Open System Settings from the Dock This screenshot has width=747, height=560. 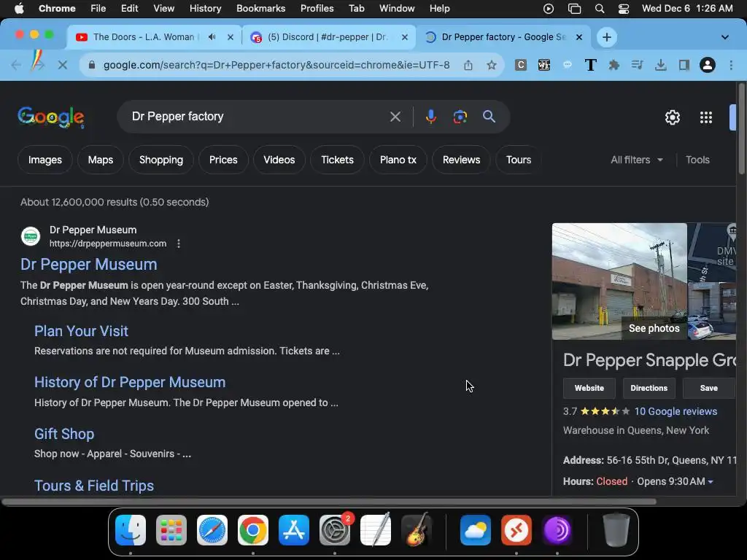click(x=334, y=530)
